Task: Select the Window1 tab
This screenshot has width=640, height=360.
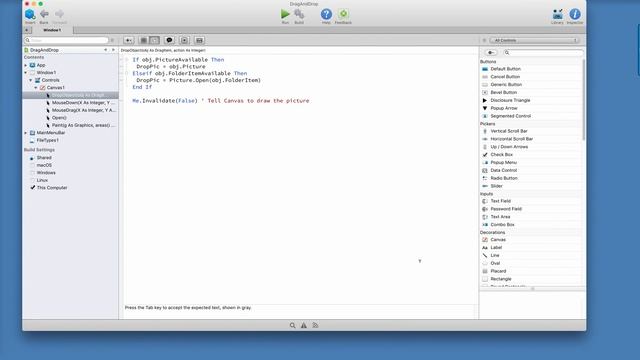Action: point(52,30)
